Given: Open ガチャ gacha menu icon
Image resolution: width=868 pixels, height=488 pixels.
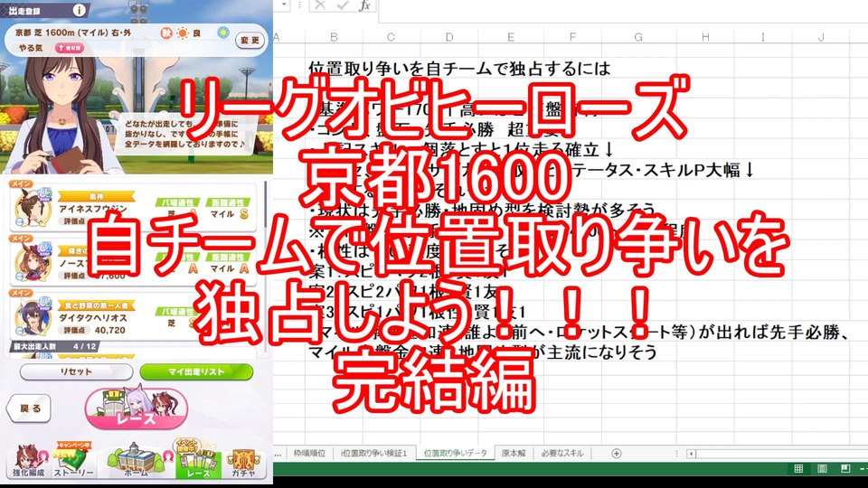Looking at the screenshot, I should [x=243, y=462].
